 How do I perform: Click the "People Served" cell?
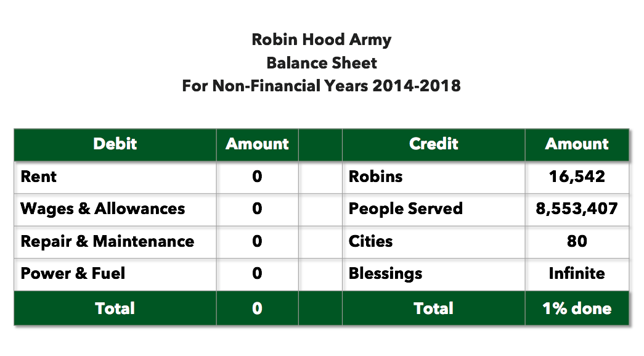tap(406, 209)
